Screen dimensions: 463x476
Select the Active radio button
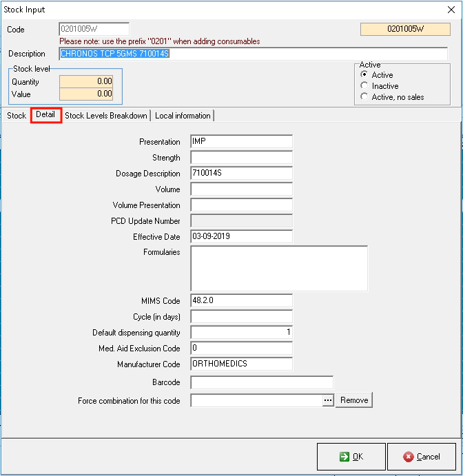click(364, 75)
